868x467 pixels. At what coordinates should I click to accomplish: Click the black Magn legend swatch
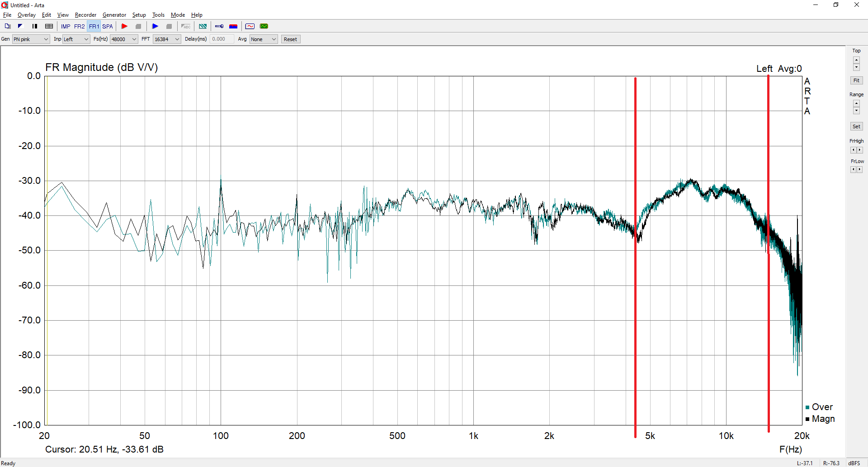(807, 419)
